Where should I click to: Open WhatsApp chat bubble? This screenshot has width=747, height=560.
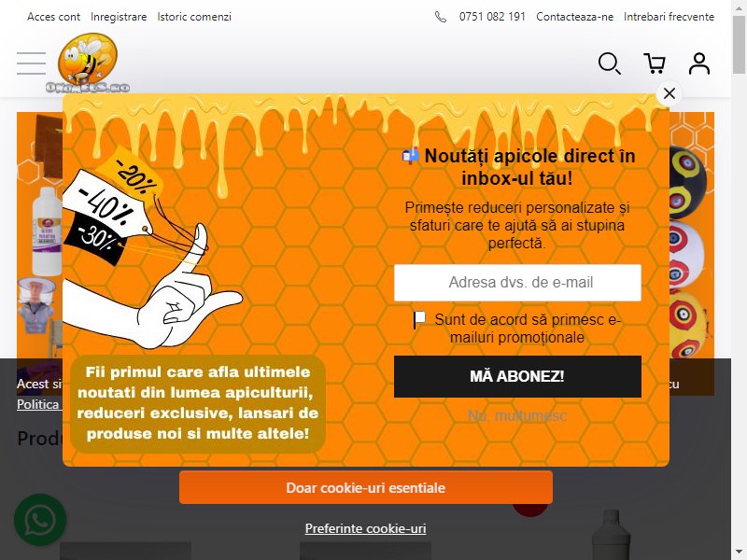coord(40,520)
